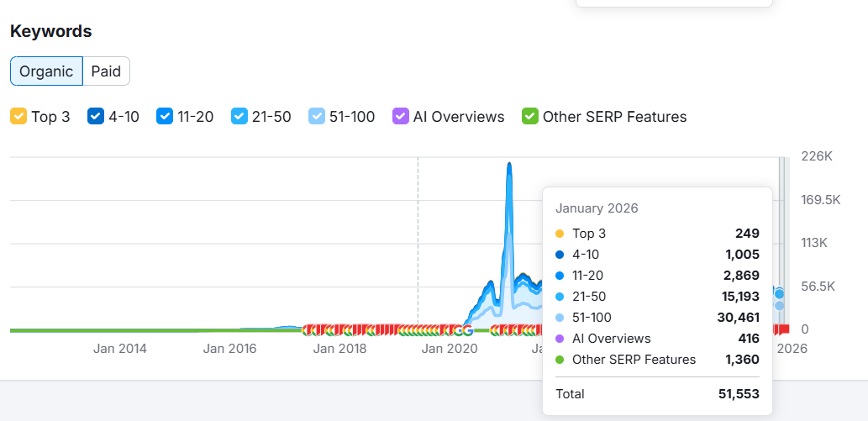
Task: Click the 226K y-axis value
Action: pos(817,157)
